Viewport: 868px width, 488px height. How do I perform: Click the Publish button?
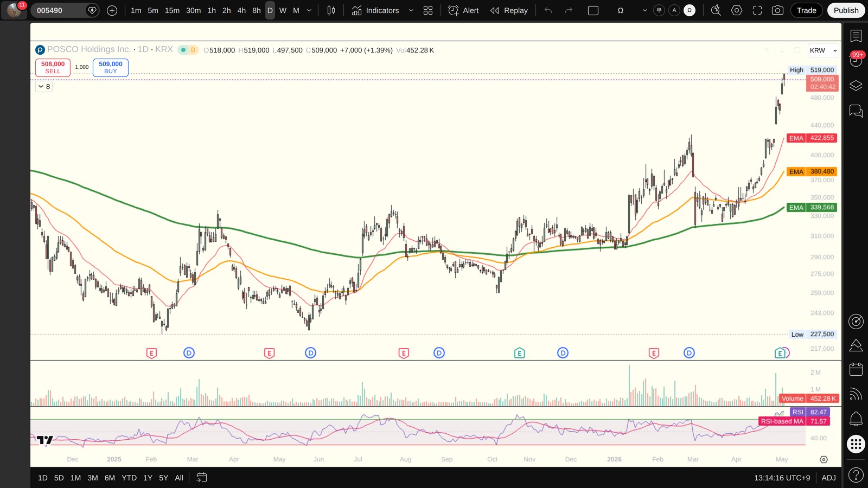[x=846, y=10]
